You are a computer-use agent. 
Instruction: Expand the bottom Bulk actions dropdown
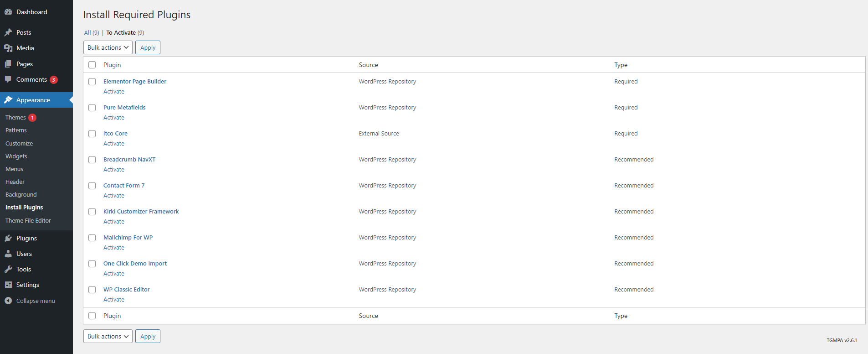click(x=108, y=336)
